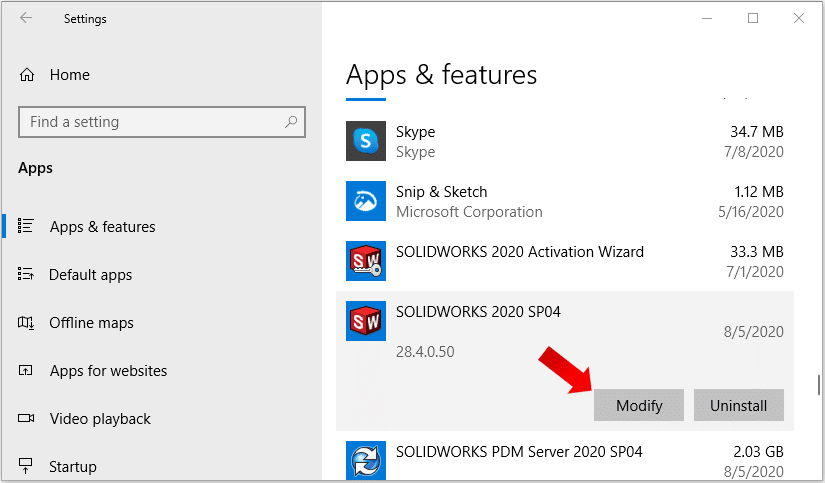
Task: Click the Apps for websites icon
Action: pyautogui.click(x=26, y=370)
